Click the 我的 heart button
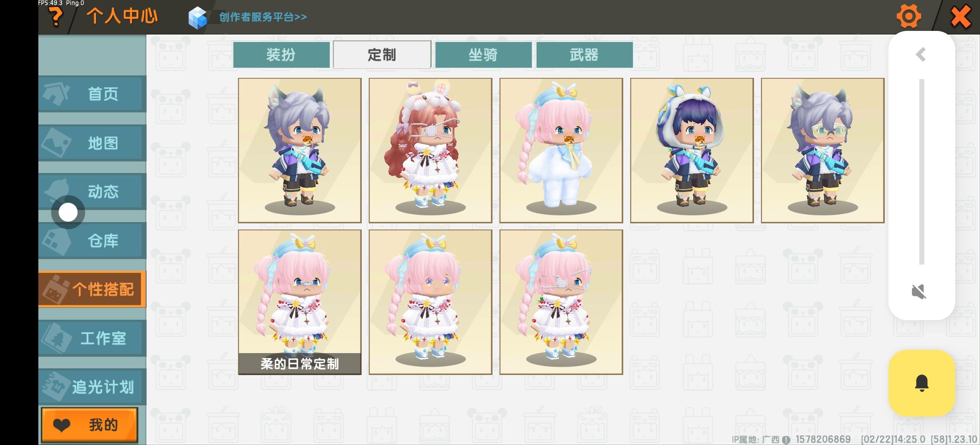980x445 pixels. click(x=90, y=425)
